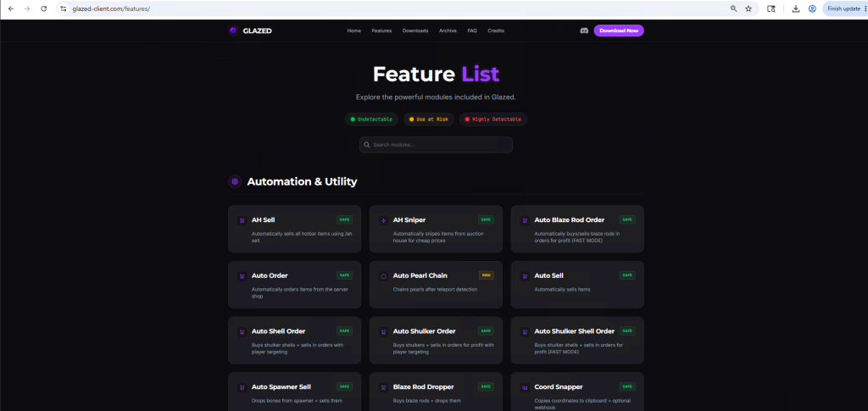Viewport: 868px width, 411px height.
Task: Click the 'Auto Shulker Shell Order' title text
Action: pyautogui.click(x=574, y=331)
